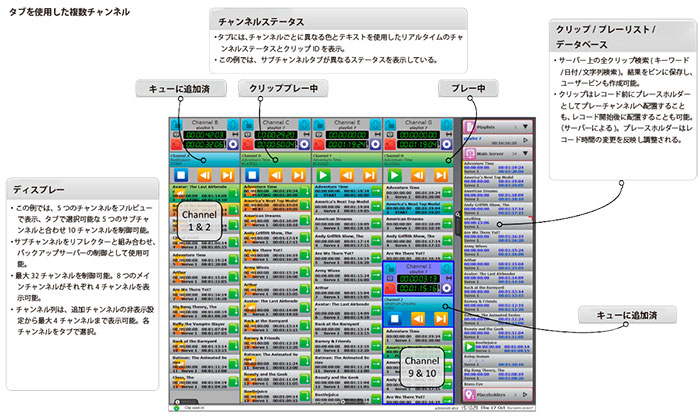700x420 pixels.
Task: Click the round disc icon on Channel E
Action: tap(376, 143)
